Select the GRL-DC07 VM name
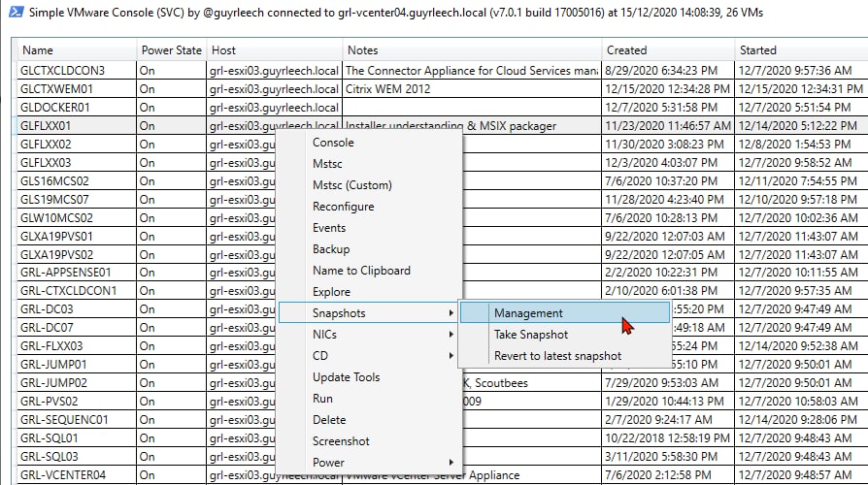The image size is (868, 485). 47,328
